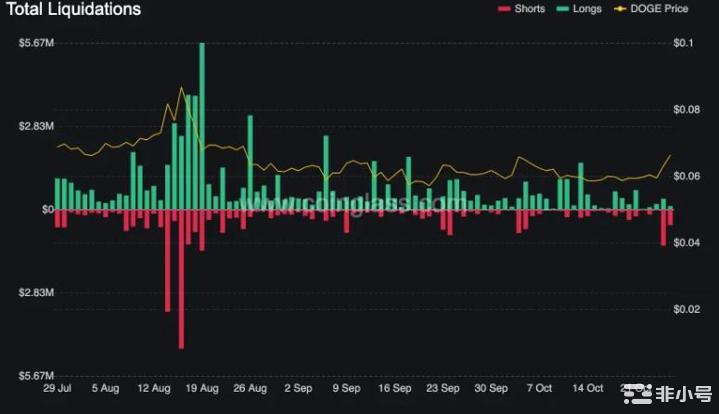The height and width of the screenshot is (414, 719).
Task: Select the 19 Aug date label
Action: [202, 387]
